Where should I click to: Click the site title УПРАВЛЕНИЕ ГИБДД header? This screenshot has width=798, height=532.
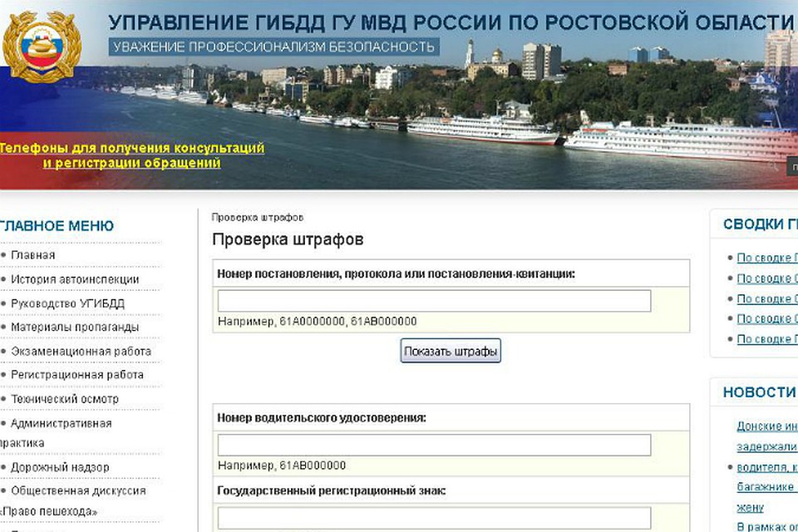pyautogui.click(x=451, y=22)
